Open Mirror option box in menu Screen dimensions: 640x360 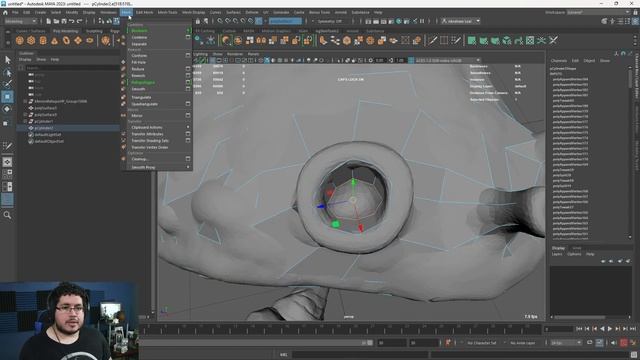click(x=188, y=116)
